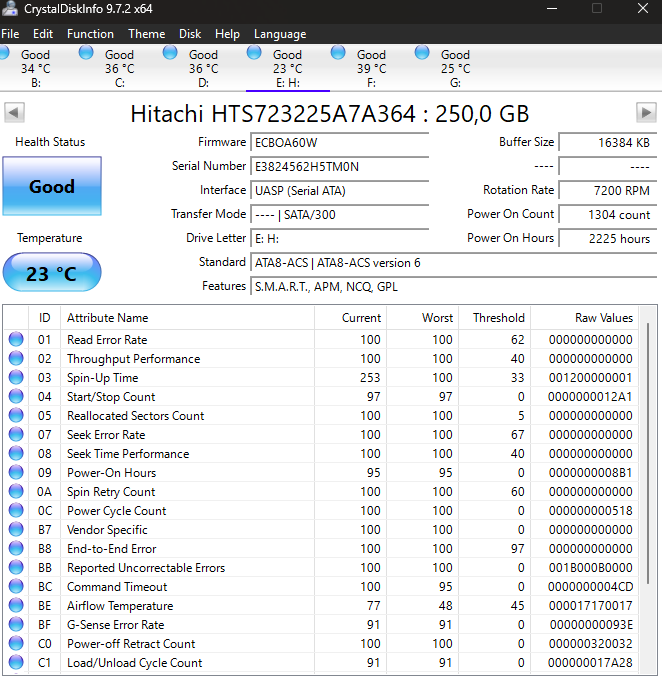Open the Language menu
This screenshot has height=679, width=662.
280,34
